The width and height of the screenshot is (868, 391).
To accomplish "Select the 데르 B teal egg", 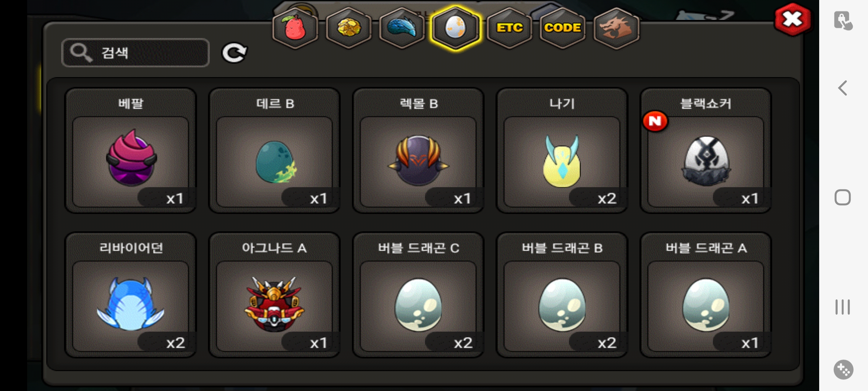I will pos(275,150).
